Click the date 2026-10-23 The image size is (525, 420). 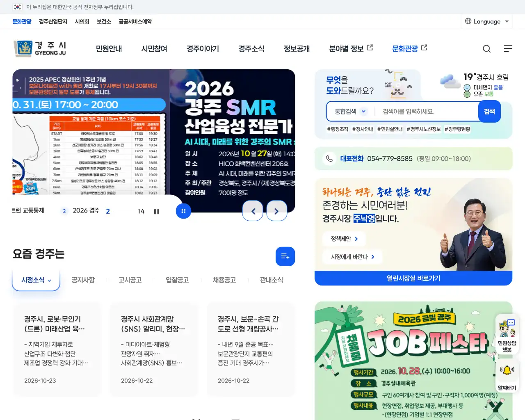40,381
